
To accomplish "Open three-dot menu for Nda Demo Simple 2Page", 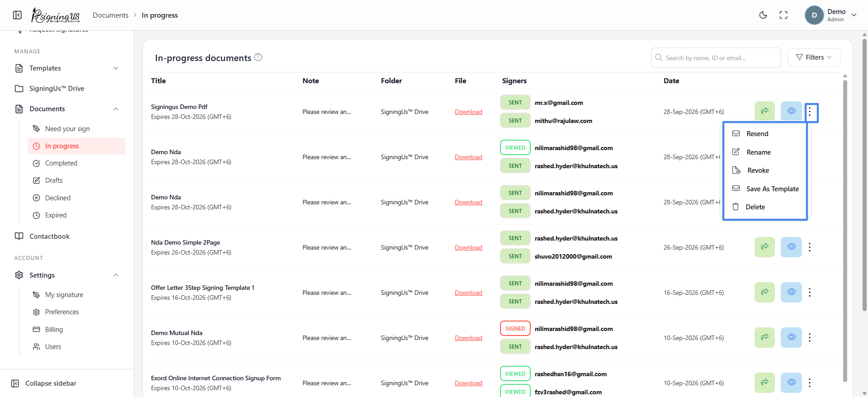I will [810, 247].
